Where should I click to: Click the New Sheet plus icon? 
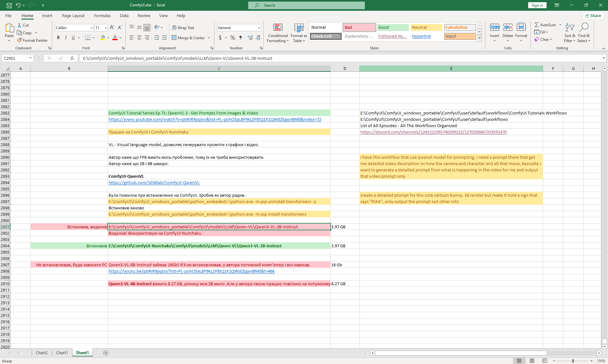click(106, 353)
